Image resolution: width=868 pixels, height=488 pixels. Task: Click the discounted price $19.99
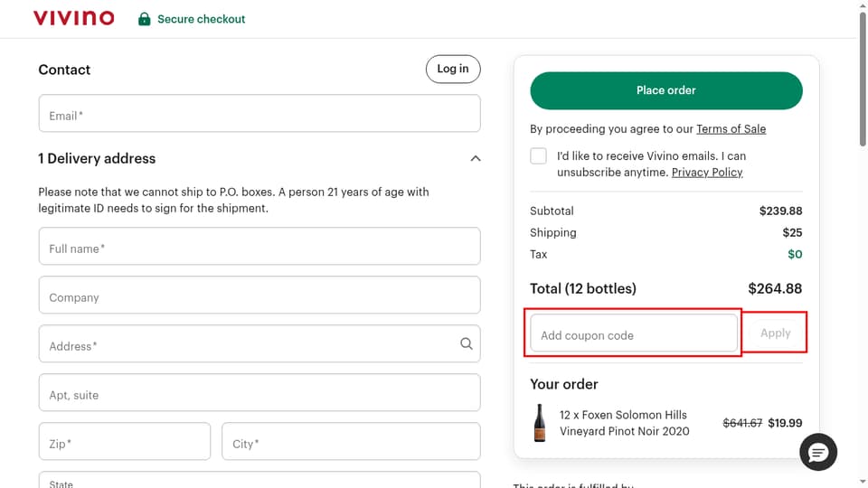(x=785, y=423)
